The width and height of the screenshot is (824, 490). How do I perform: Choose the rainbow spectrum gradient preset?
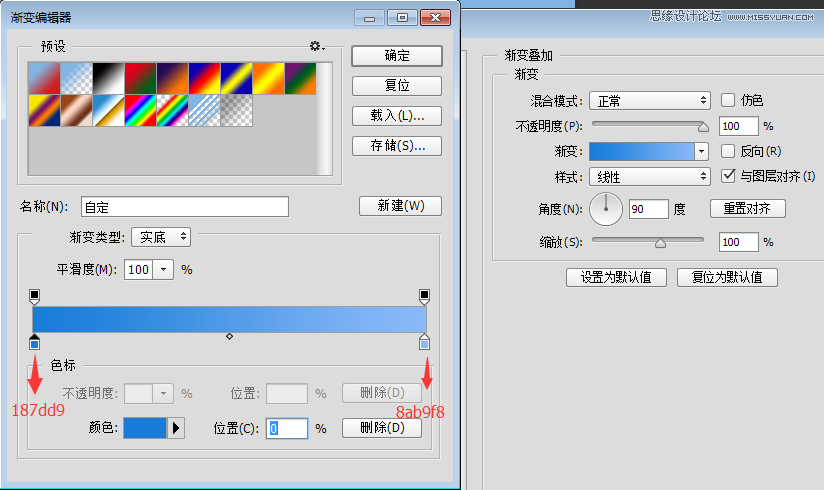140,110
